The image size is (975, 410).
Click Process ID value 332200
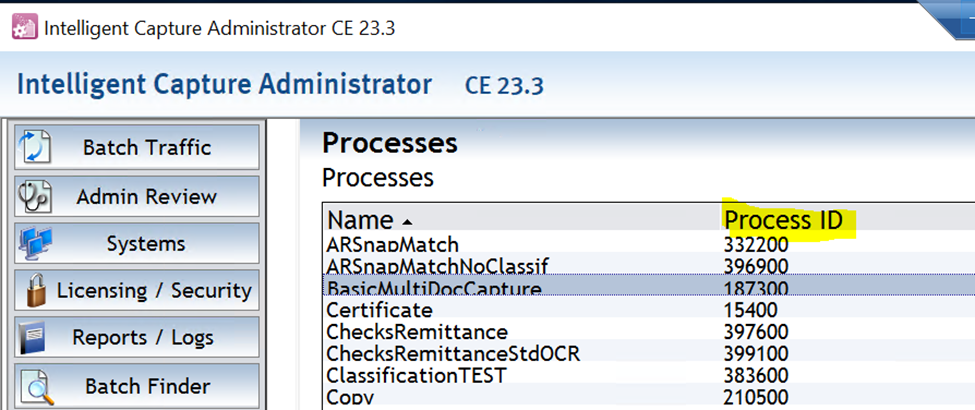(x=756, y=245)
